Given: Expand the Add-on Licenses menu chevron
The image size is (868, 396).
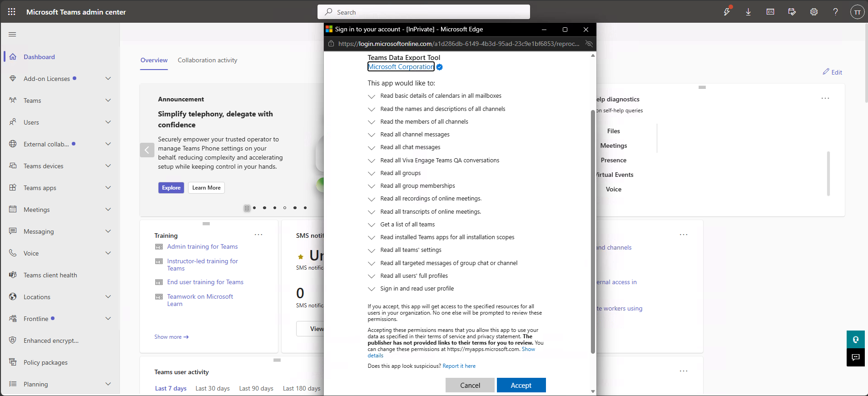Looking at the screenshot, I should point(108,78).
